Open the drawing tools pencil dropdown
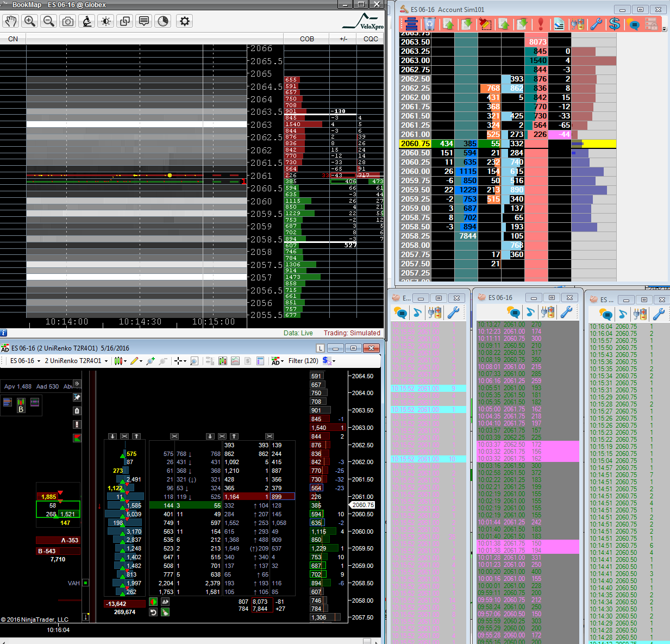The width and height of the screenshot is (670, 644). click(x=136, y=361)
